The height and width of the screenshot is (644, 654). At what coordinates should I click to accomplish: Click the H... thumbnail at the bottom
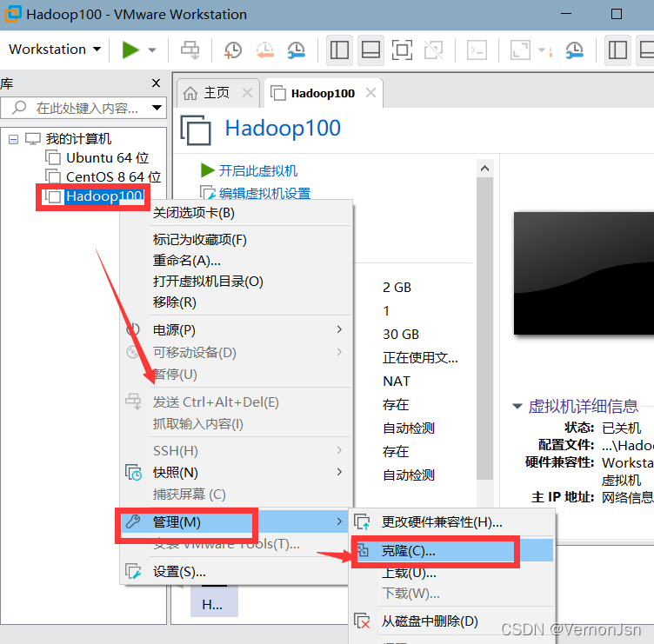coord(214,601)
